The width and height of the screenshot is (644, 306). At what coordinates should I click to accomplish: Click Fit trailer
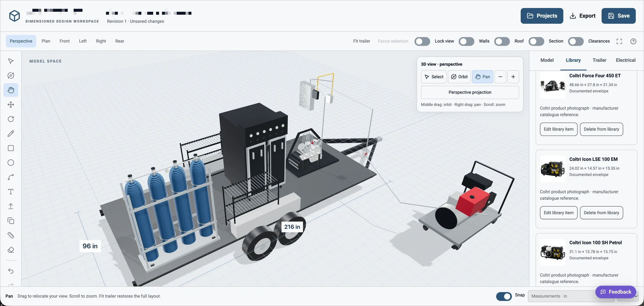tap(362, 41)
